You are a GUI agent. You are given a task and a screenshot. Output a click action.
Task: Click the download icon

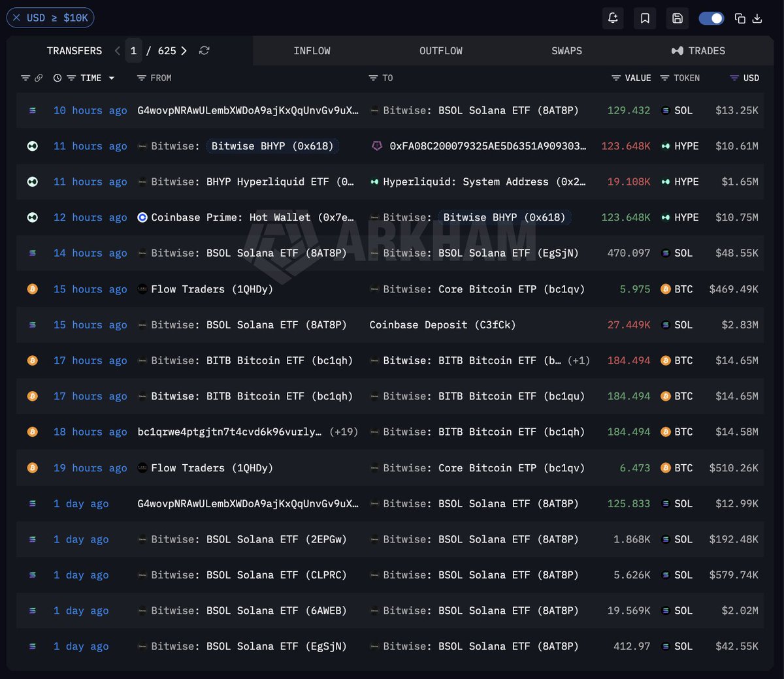point(757,18)
